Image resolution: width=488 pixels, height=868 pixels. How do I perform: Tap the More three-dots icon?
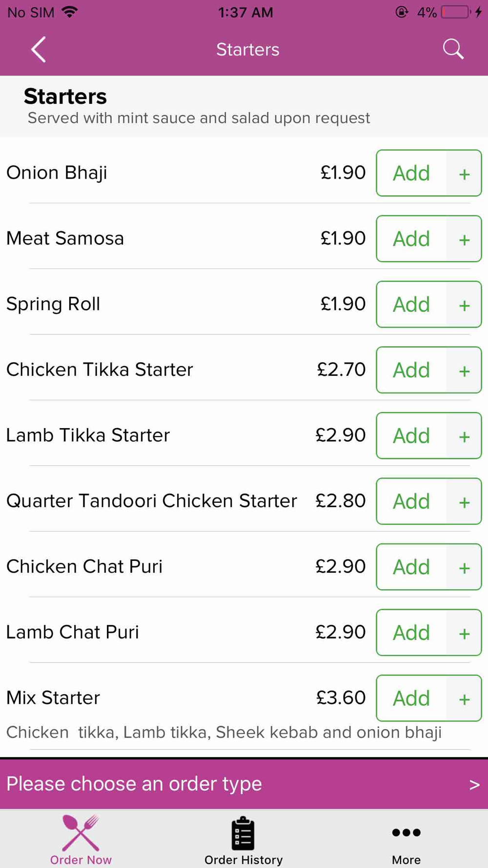(x=406, y=832)
